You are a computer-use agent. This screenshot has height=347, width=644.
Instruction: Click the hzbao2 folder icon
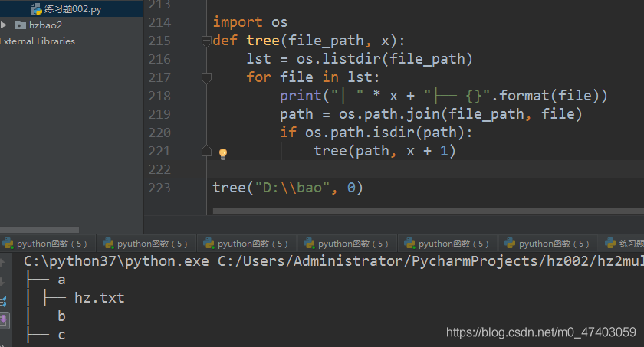point(20,25)
